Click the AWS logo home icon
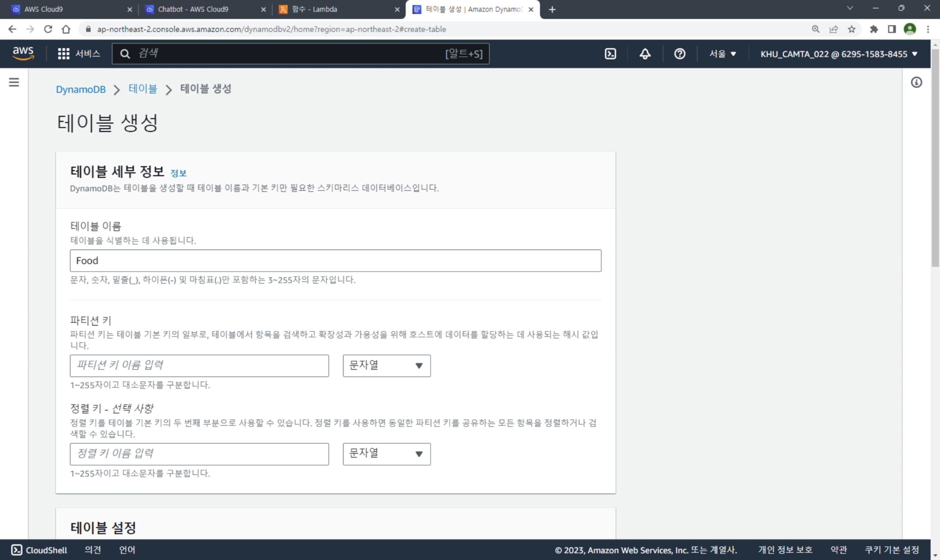The width and height of the screenshot is (940, 560). pyautogui.click(x=23, y=53)
